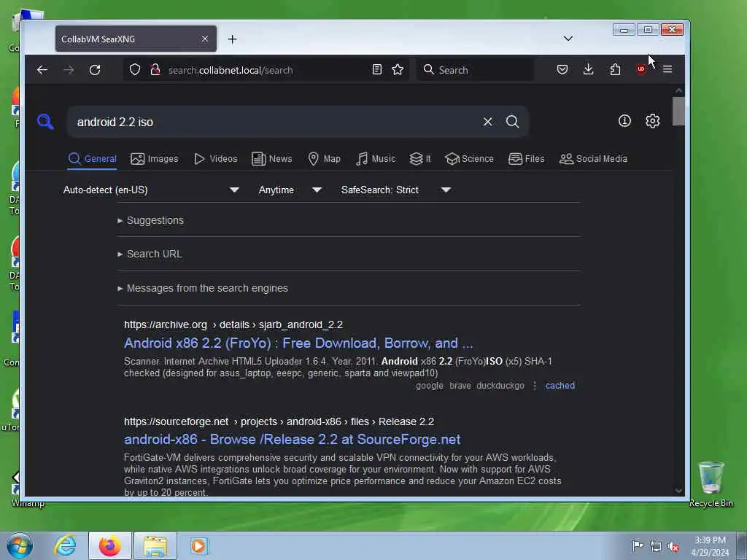Switch to the Files search tab
Viewport: 747px width, 560px height.
pos(527,159)
